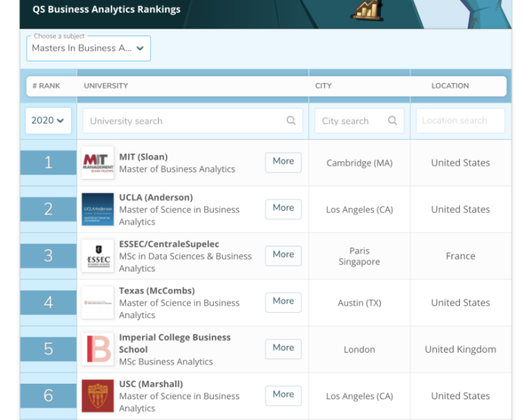Viewport: 531px width, 420px height.
Task: Click the LOCATION column header
Action: 450,86
